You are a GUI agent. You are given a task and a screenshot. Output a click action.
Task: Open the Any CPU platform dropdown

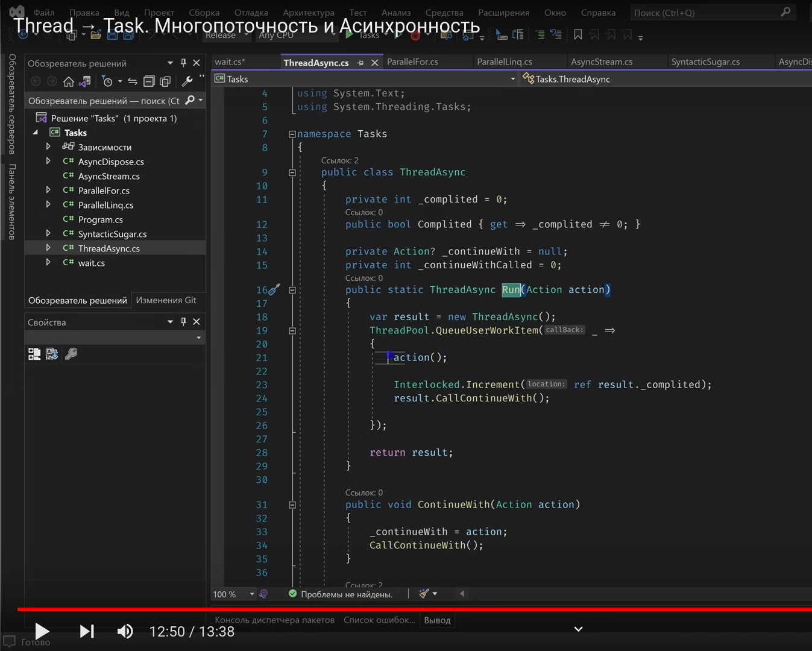(x=297, y=35)
